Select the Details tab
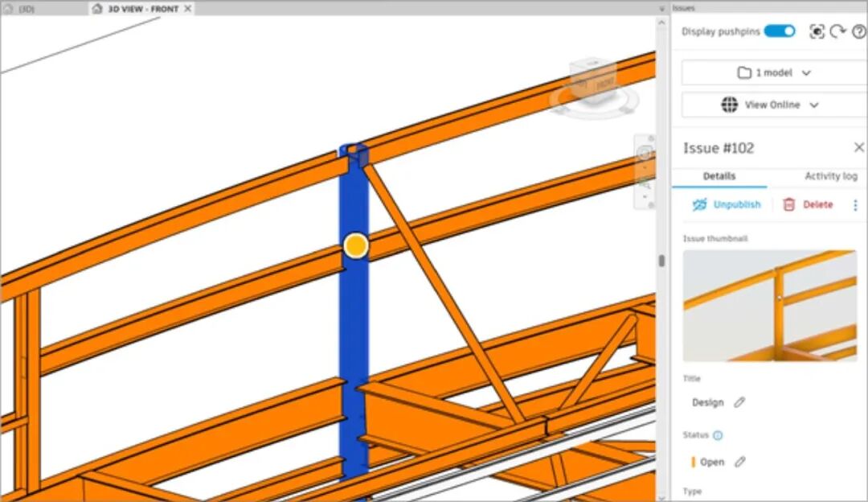Viewport: 868px width, 502px height. [719, 176]
